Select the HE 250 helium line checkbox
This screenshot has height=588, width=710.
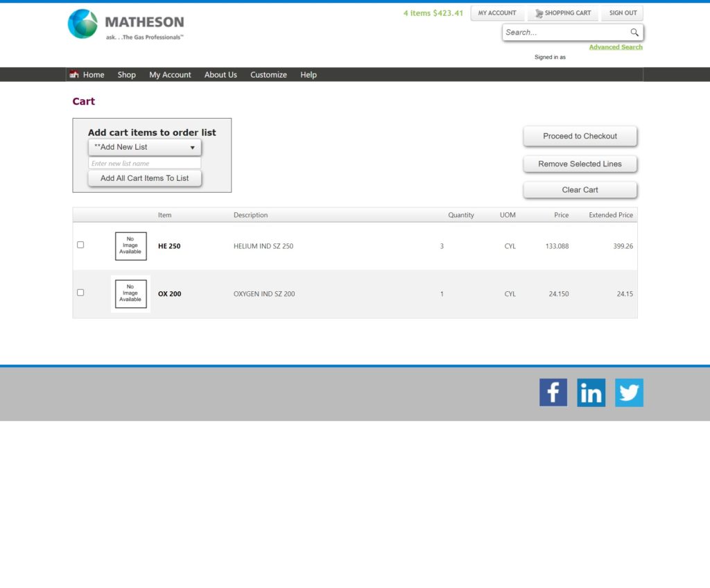[x=80, y=245]
